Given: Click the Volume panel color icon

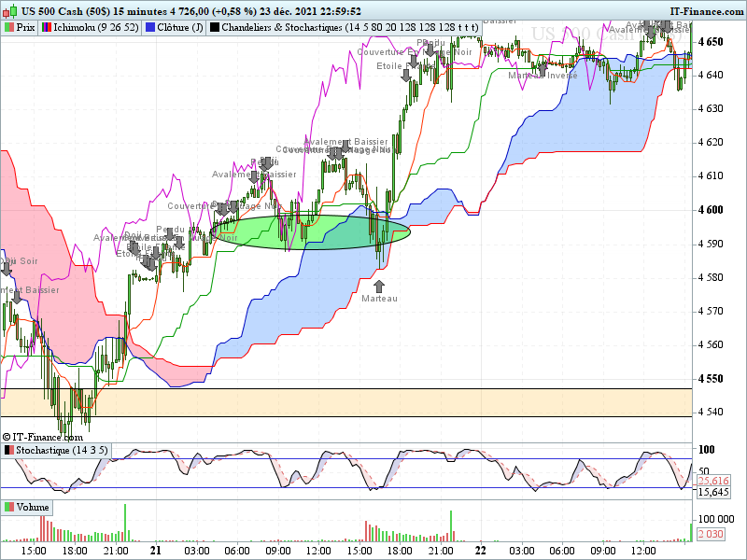Looking at the screenshot, I should pyautogui.click(x=9, y=507).
